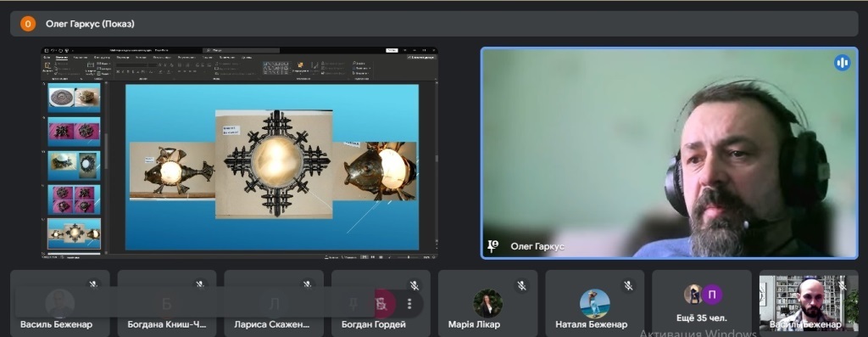Click the blue audio activity indicator on Олег Гаркус's video
Image resolution: width=868 pixels, height=337 pixels.
842,63
